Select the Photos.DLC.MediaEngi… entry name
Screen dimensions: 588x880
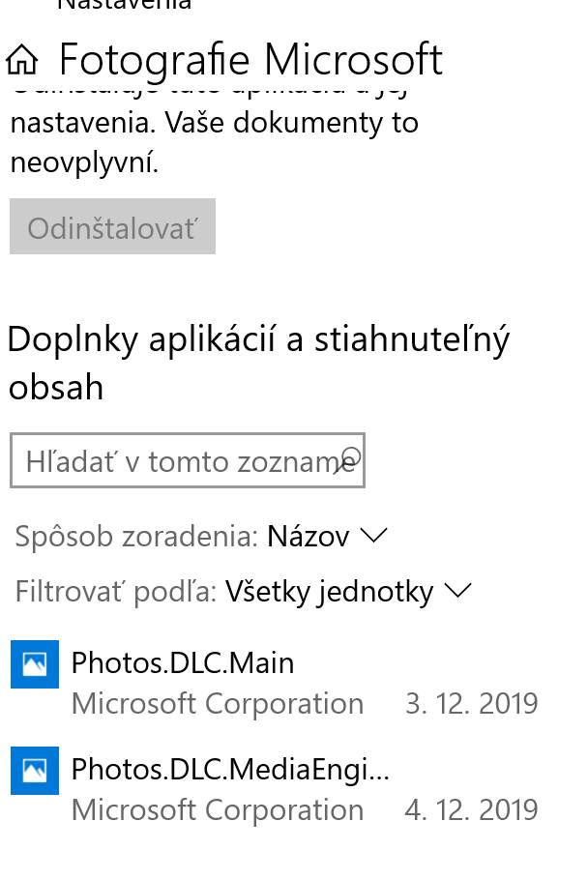[230, 770]
